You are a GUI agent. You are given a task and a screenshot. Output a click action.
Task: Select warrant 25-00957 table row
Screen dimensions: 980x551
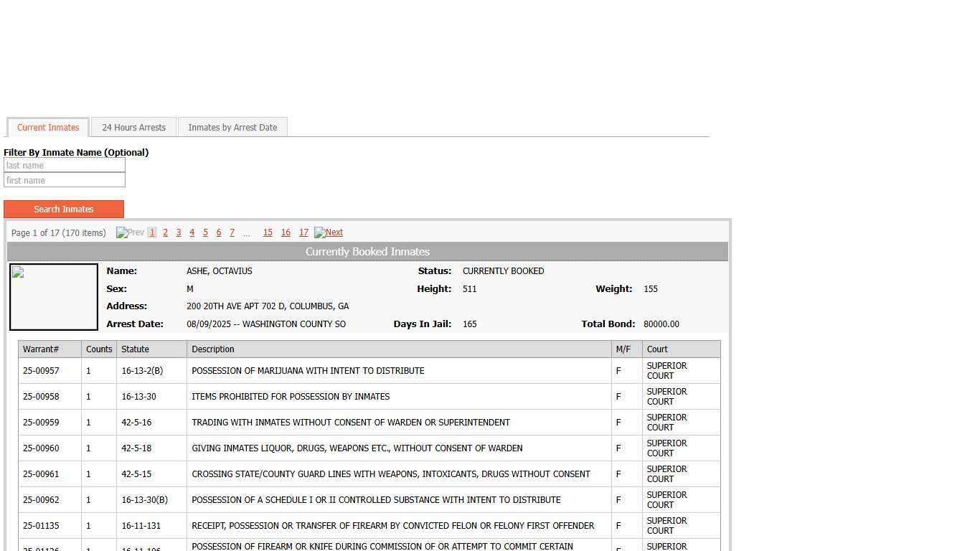[x=359, y=370]
